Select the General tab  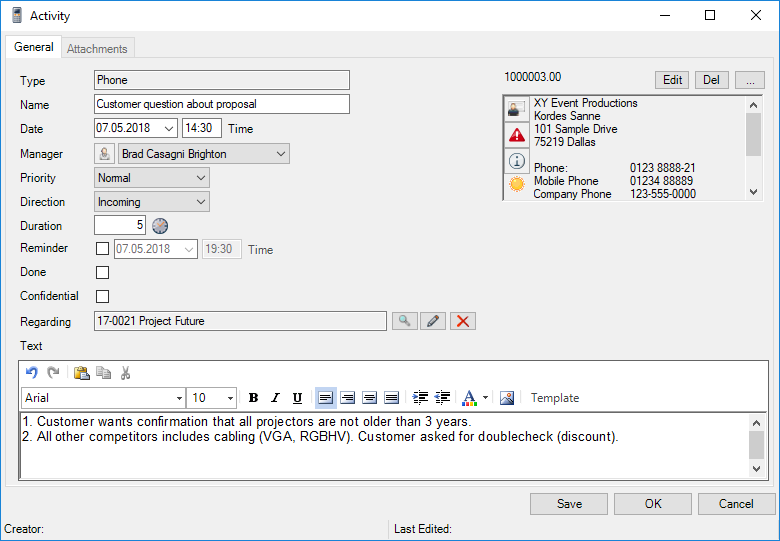click(x=34, y=47)
